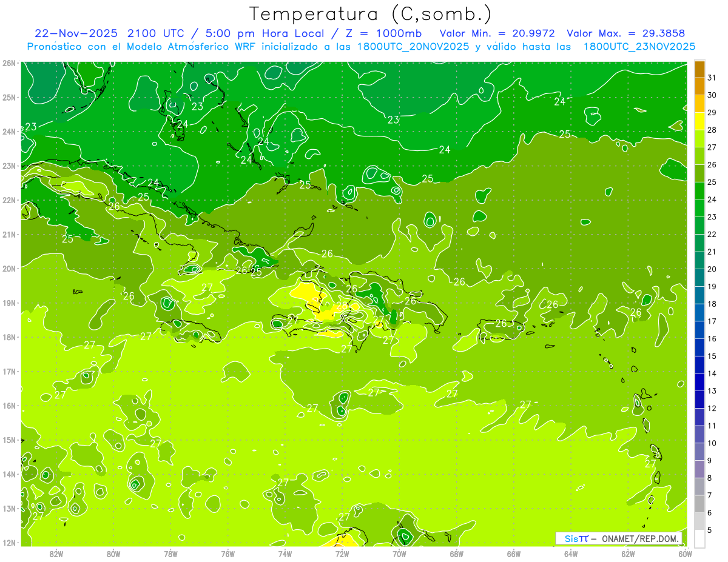Viewport: 728px width, 562px height.
Task: Click the color scale label 30
Action: 712,95
